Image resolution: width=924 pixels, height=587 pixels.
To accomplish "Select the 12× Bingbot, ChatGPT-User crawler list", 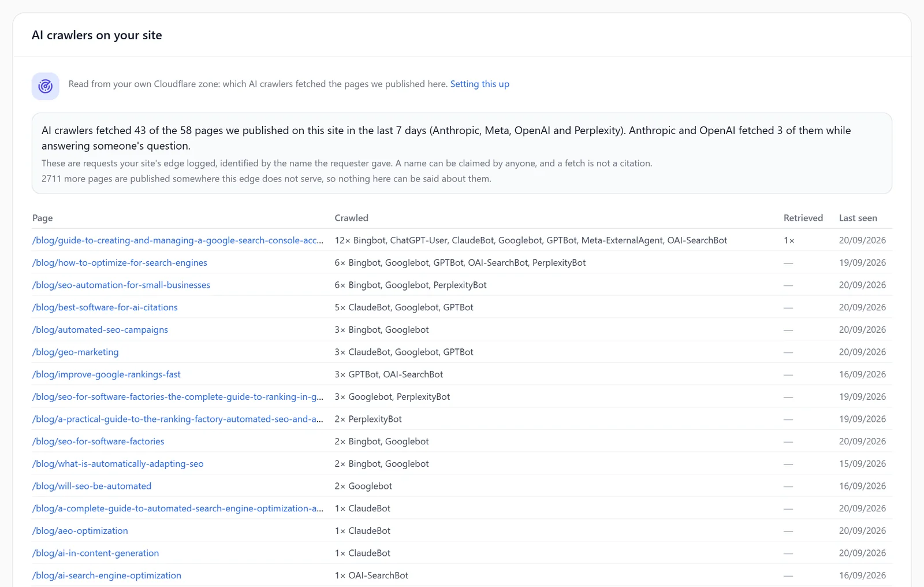I will click(531, 240).
